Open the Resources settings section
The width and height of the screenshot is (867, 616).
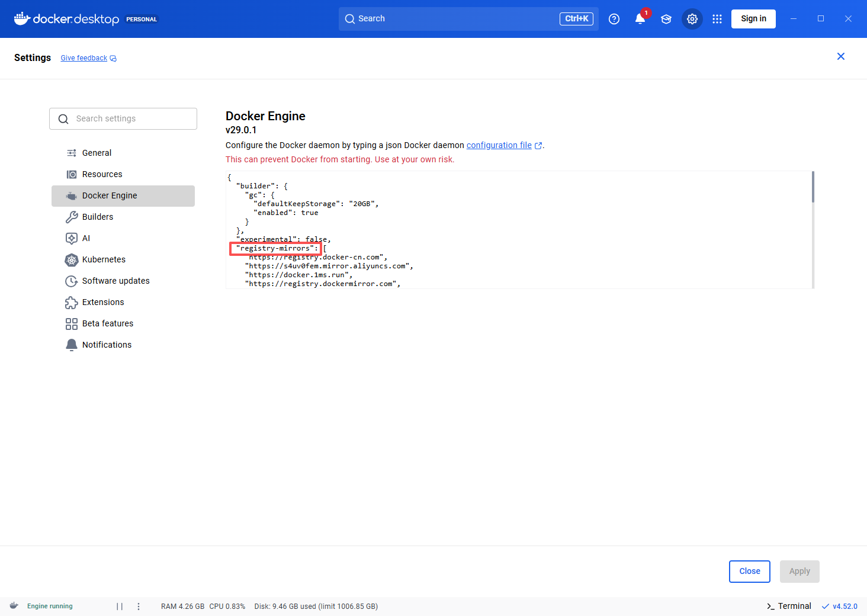point(123,174)
